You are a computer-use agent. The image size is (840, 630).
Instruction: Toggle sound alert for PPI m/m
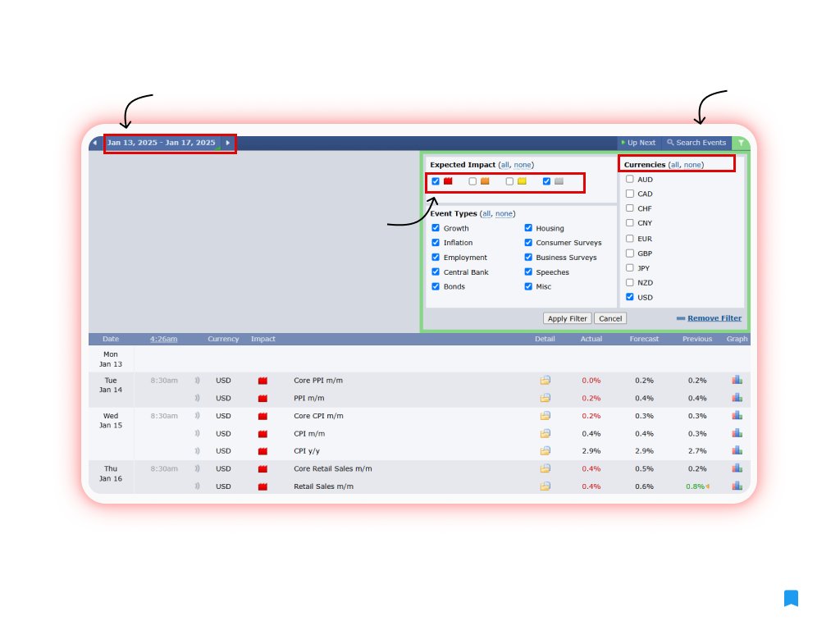tap(197, 398)
